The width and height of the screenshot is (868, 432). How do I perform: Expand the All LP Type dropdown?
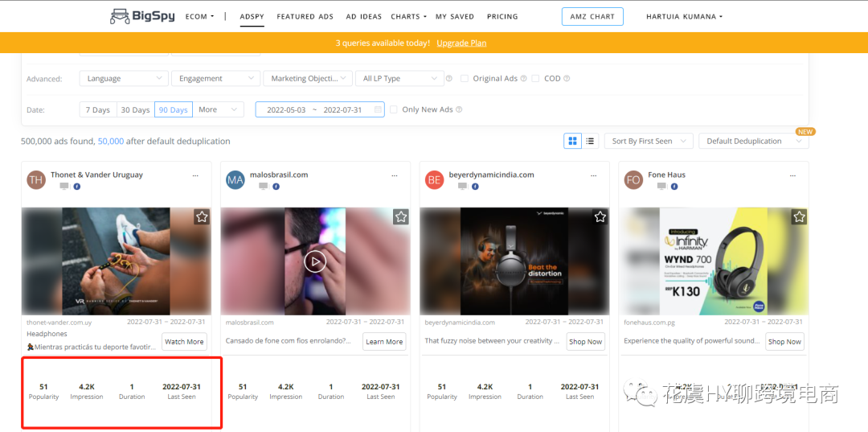coord(399,79)
